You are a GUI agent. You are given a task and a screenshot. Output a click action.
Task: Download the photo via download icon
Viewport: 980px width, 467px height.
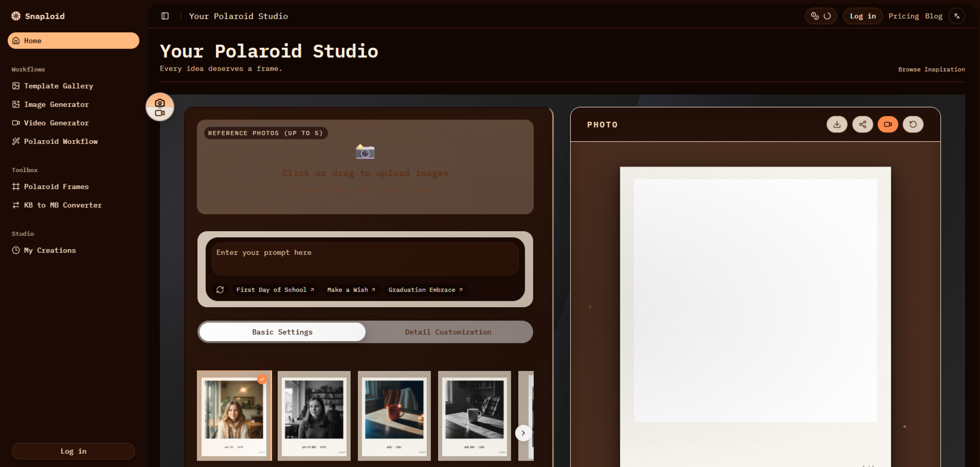tap(837, 124)
